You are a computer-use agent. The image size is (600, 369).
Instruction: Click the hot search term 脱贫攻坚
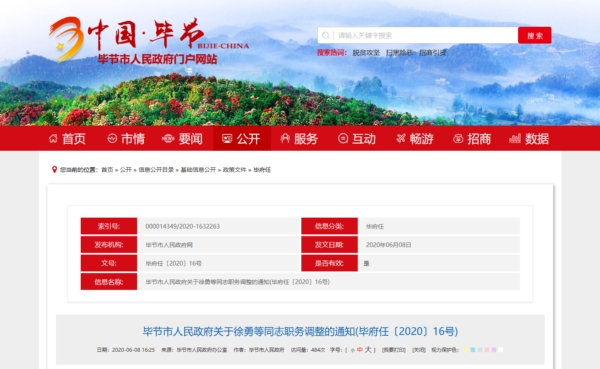366,53
